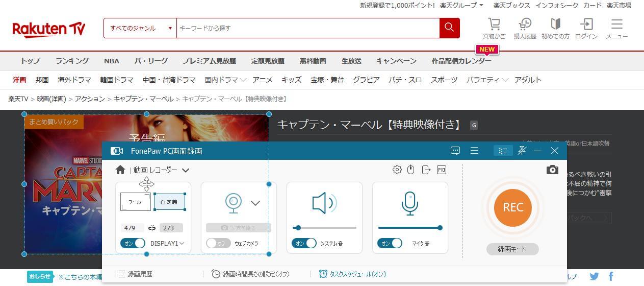Click the 楽天市場 link
Viewport: 644px width, 286px height.
619,5
